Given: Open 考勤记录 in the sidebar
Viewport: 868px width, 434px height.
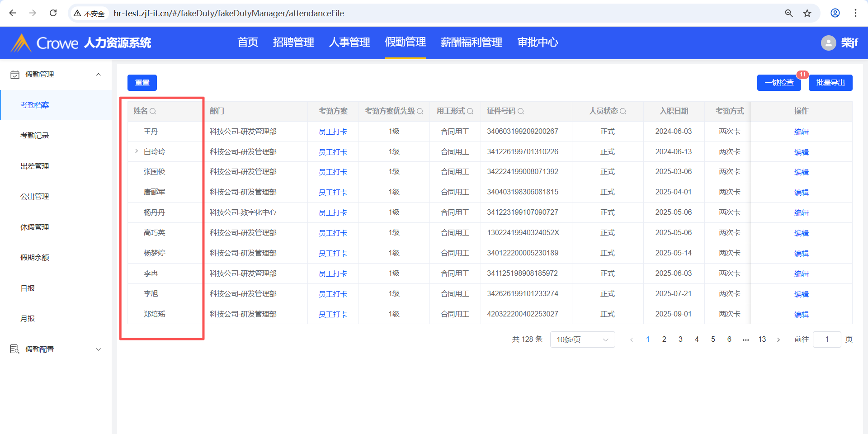Looking at the screenshot, I should point(35,136).
